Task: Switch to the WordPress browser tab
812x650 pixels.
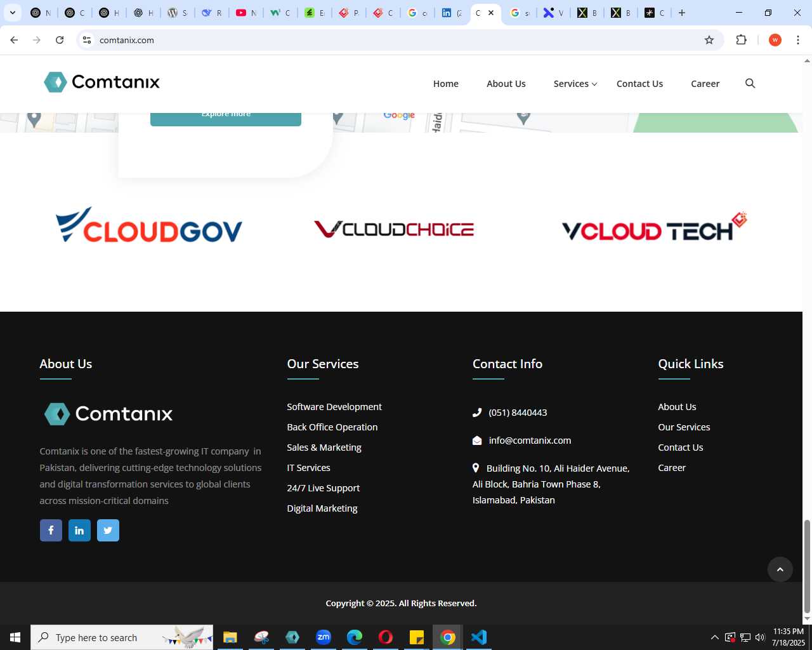Action: (178, 13)
